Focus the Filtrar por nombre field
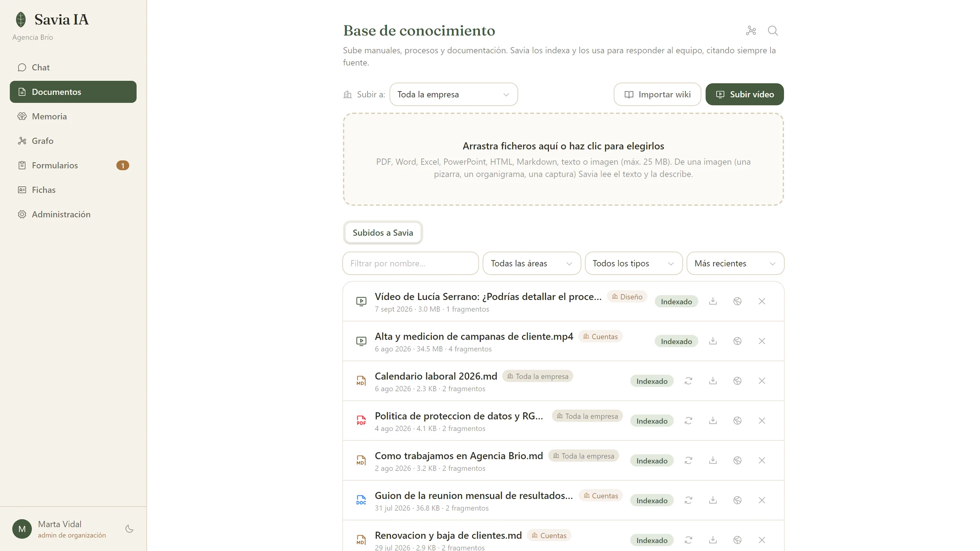980x551 pixels. pos(410,264)
